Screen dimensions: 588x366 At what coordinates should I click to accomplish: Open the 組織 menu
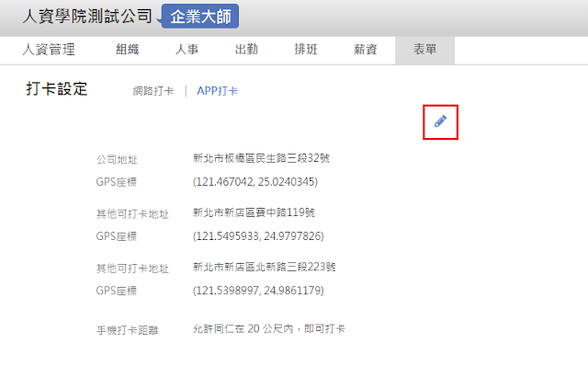[x=128, y=50]
